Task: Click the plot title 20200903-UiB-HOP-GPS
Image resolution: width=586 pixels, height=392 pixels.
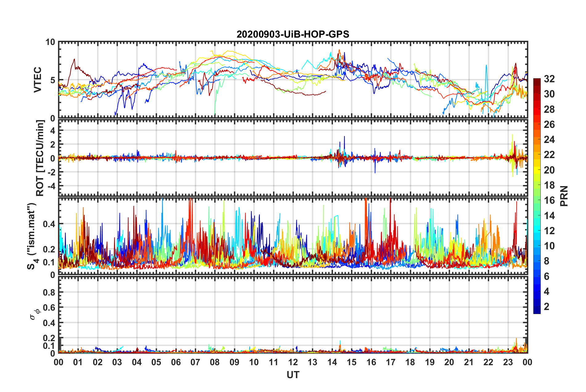Action: point(293,34)
